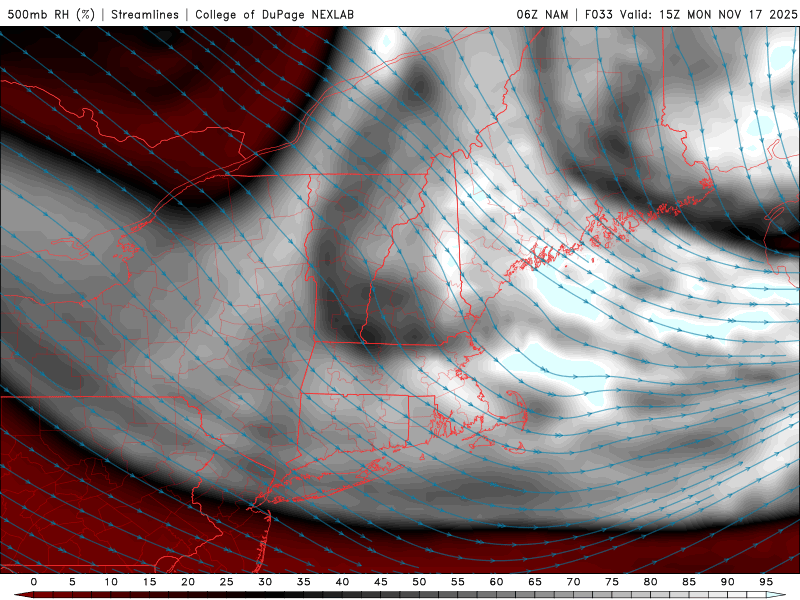800x600 pixels.
Task: Click the "45" label on the color scale
Action: 381,582
